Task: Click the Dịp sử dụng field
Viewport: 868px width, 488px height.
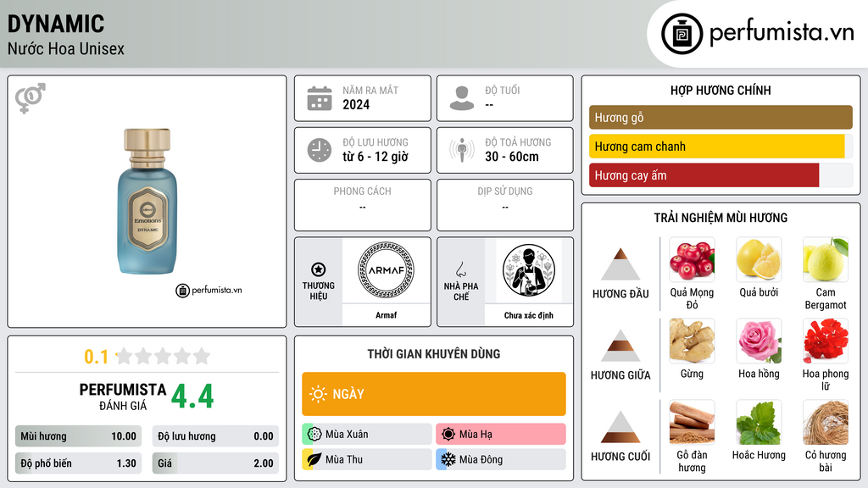Action: (x=505, y=205)
